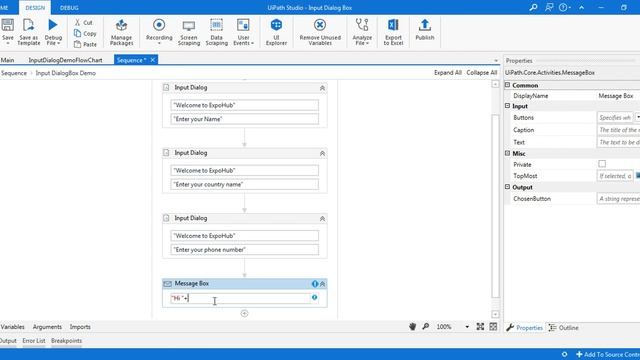The height and width of the screenshot is (360, 640).
Task: Open search magnifier in title bar
Action: (x=533, y=7)
